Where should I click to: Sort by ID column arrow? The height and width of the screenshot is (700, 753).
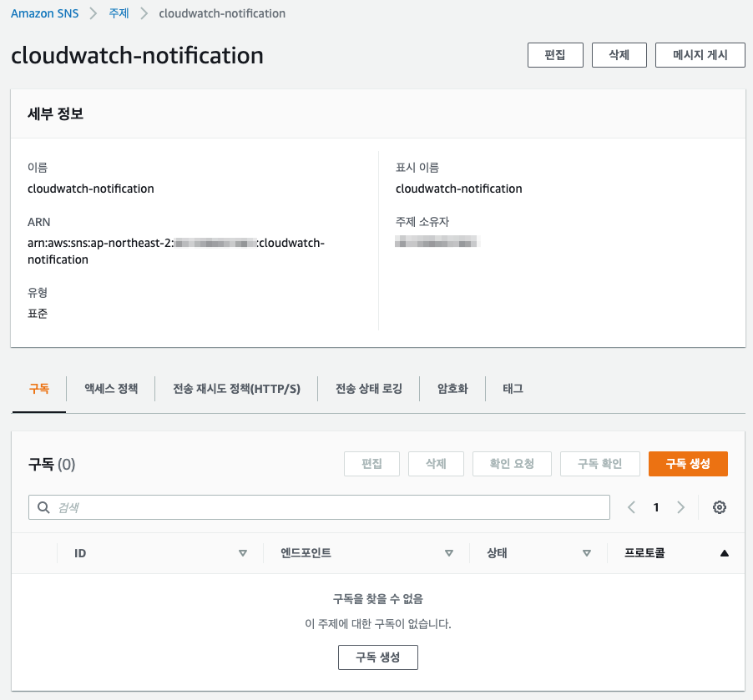coord(243,553)
